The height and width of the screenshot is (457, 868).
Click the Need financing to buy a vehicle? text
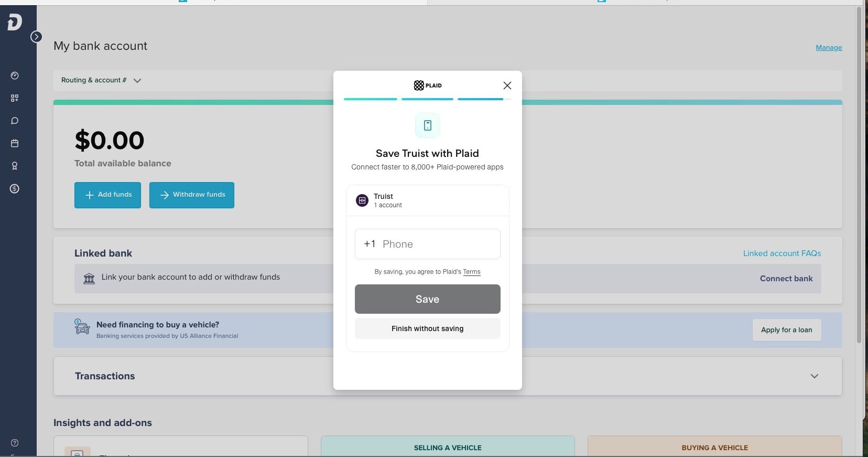[158, 325]
